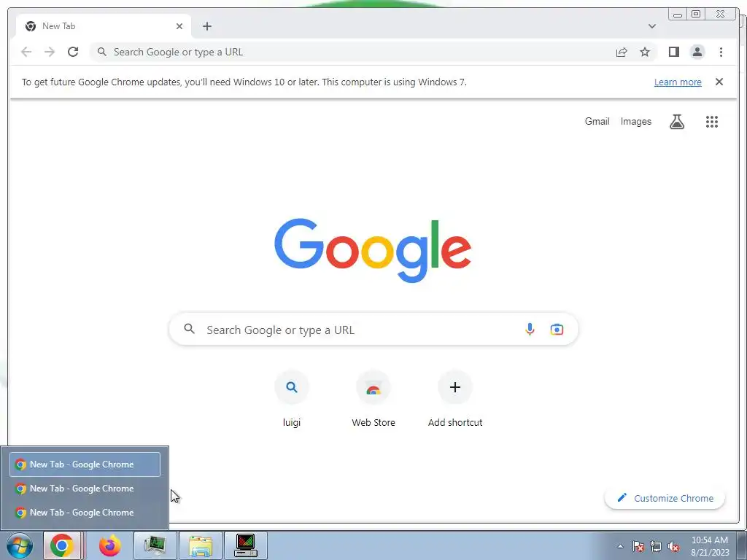Open a new tab with plus button
This screenshot has width=747, height=560.
206,26
